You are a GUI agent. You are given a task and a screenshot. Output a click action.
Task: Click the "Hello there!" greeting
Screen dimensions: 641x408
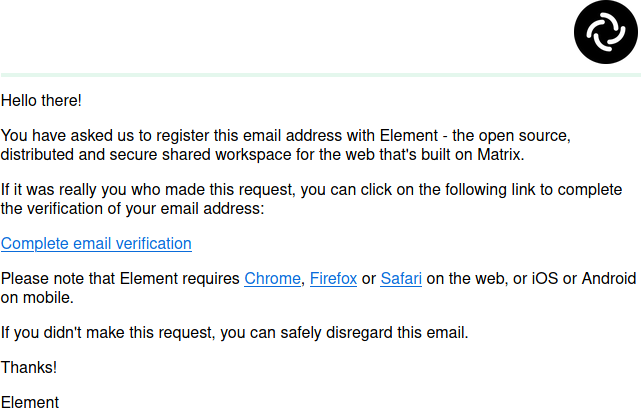tap(41, 100)
